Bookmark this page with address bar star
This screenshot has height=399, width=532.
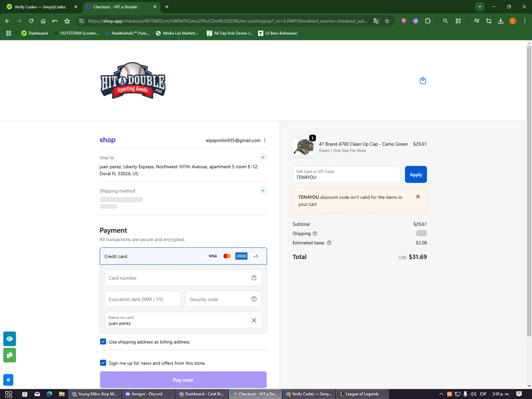(387, 21)
